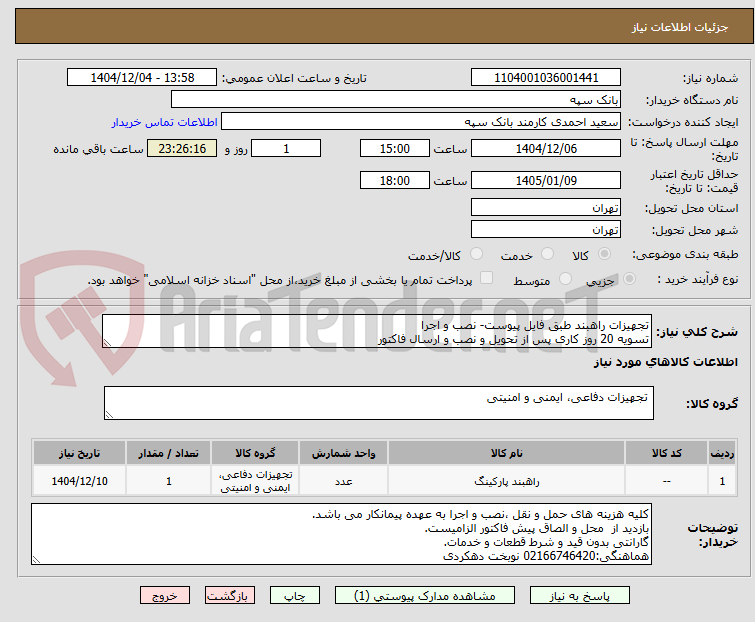
Task: Click the 'تاریخ نیاز' column header
Action: point(79,453)
